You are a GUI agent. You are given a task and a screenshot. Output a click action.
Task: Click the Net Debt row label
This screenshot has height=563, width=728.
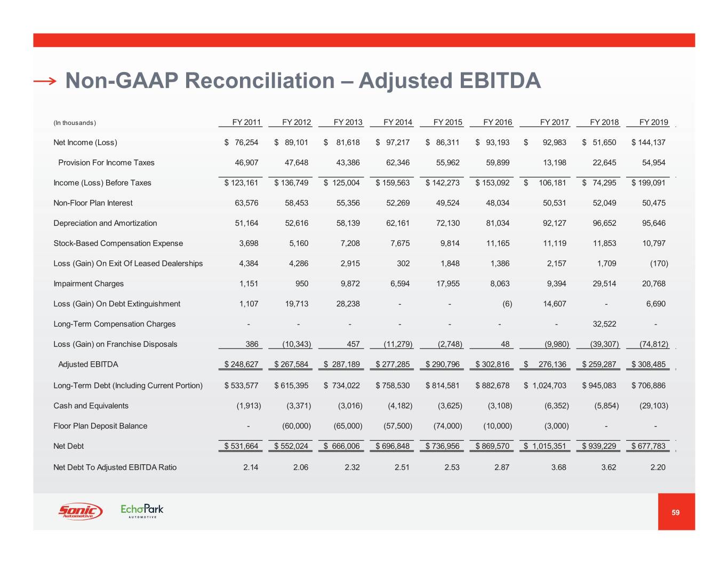68,446
